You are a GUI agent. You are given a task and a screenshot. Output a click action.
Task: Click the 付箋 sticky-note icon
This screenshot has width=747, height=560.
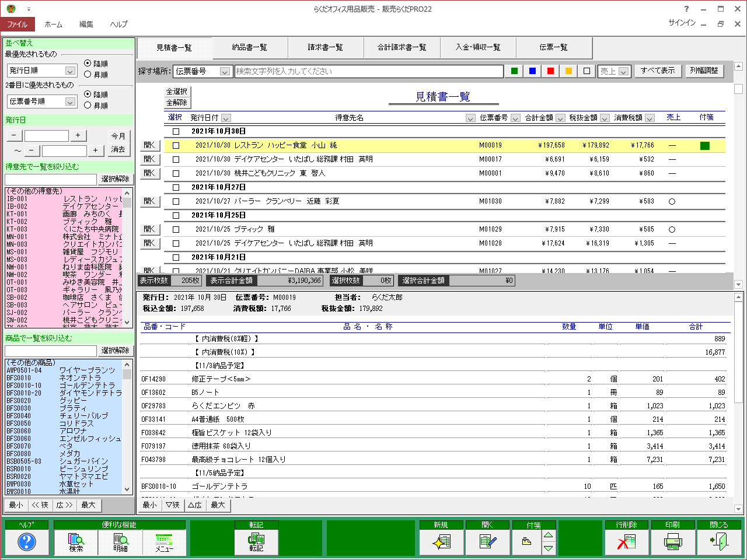click(x=527, y=542)
